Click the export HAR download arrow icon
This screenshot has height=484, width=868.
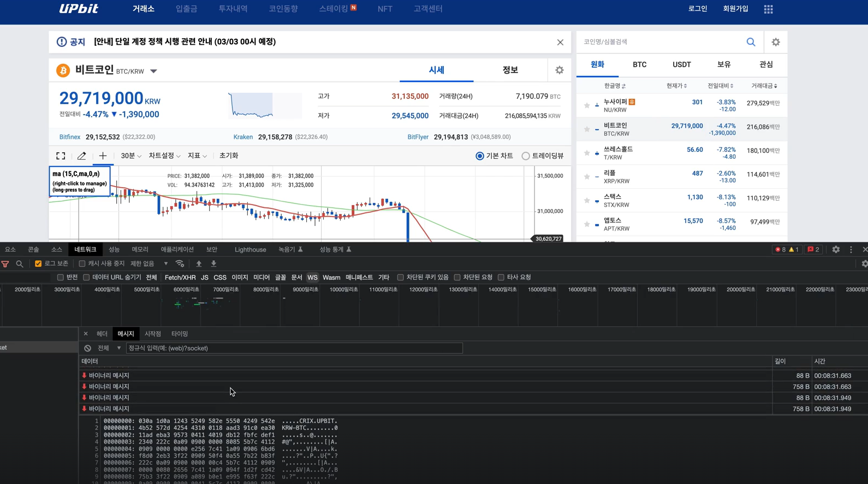coord(213,264)
